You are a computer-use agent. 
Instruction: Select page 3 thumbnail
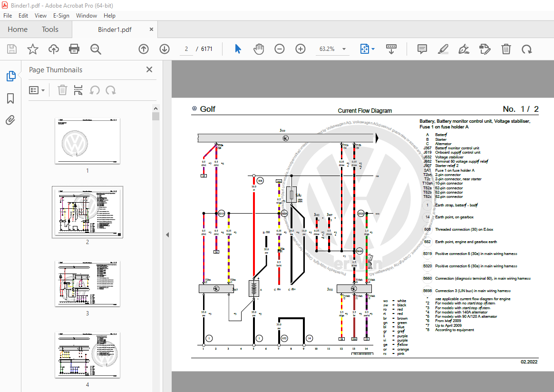(87, 284)
